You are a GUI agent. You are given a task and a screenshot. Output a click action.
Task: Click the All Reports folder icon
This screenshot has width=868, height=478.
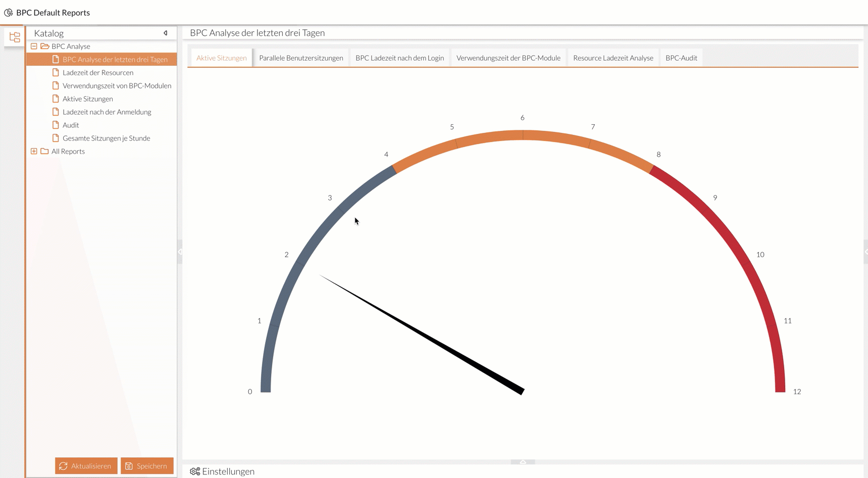pos(45,152)
